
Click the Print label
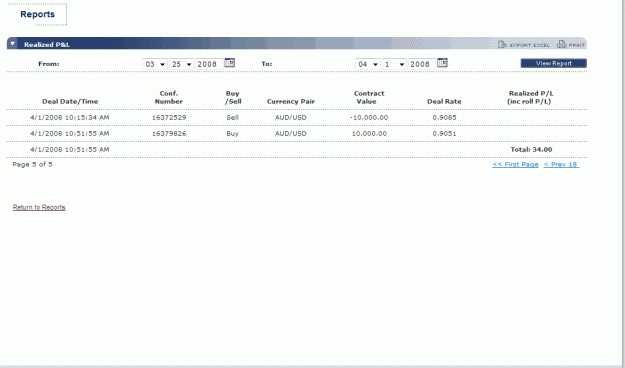(576, 45)
